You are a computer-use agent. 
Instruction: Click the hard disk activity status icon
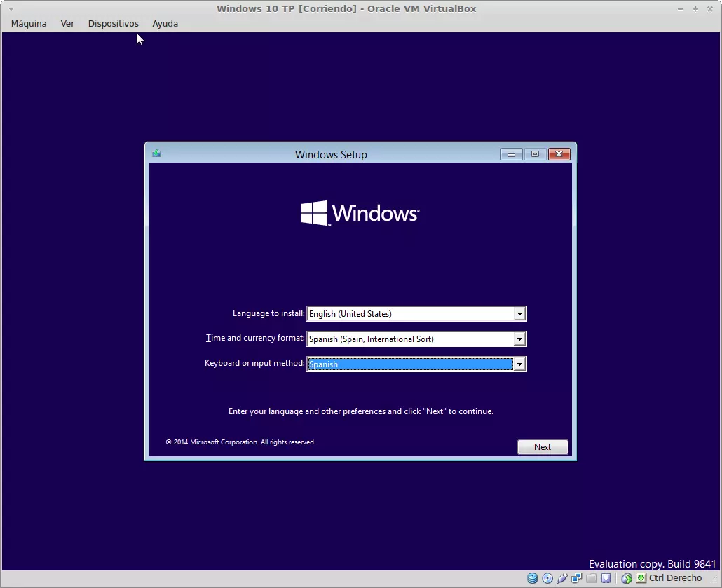point(533,578)
